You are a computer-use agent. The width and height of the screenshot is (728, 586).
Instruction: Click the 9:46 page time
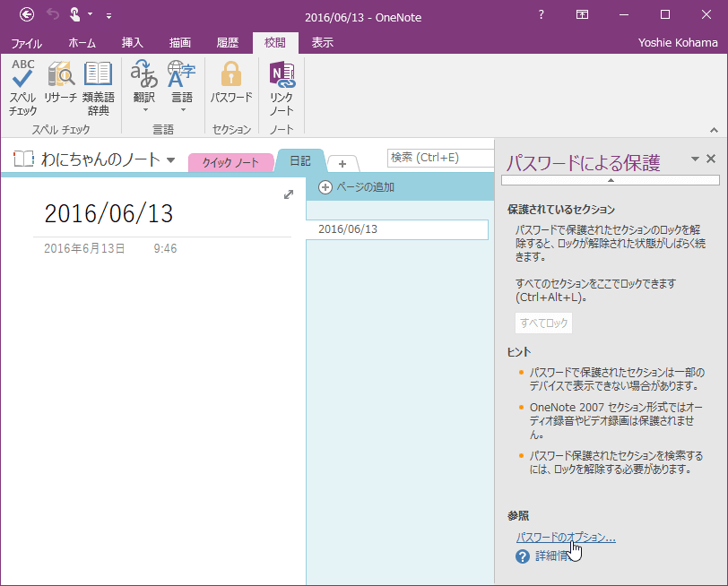(165, 248)
